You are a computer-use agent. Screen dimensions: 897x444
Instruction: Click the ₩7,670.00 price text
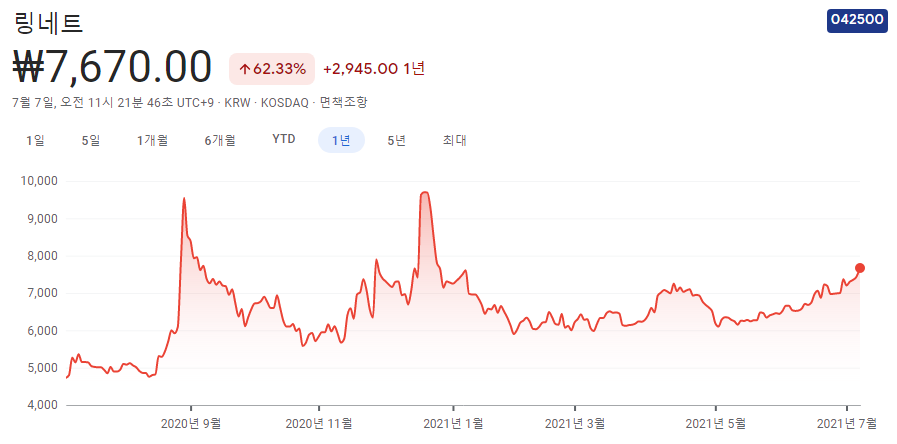[112, 68]
